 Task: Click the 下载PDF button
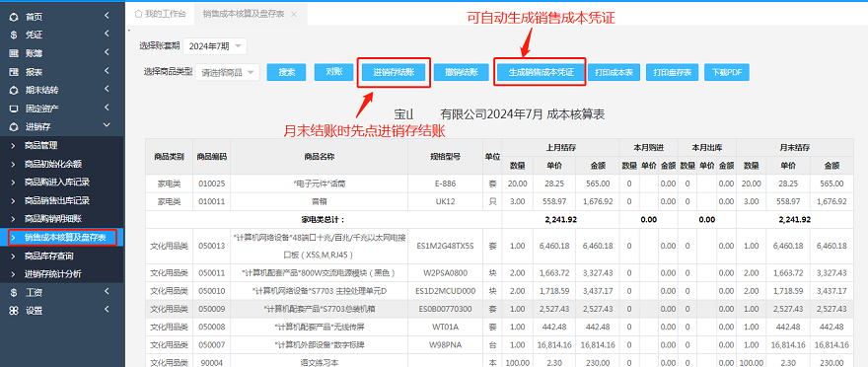(727, 73)
